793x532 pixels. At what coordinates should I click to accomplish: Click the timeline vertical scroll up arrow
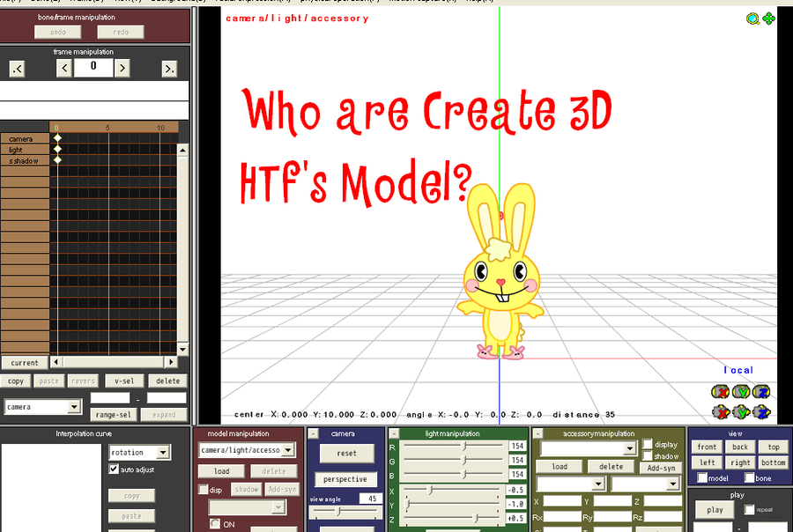click(x=182, y=151)
